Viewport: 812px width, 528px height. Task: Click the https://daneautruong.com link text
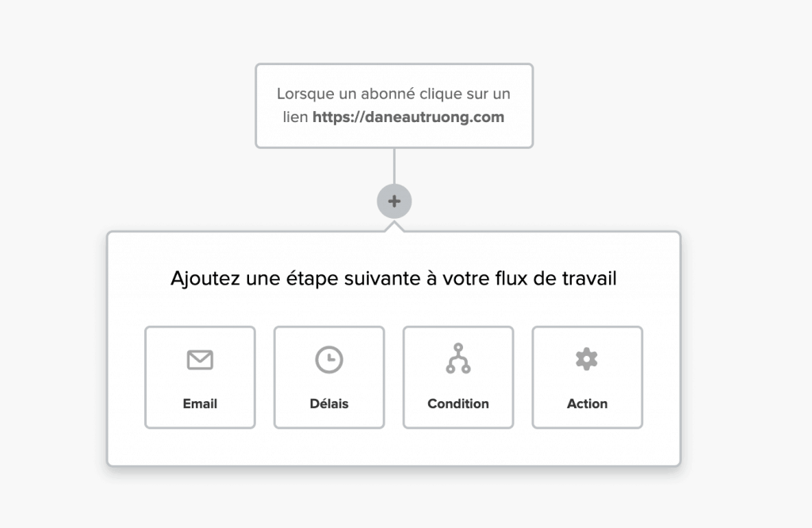(x=408, y=117)
